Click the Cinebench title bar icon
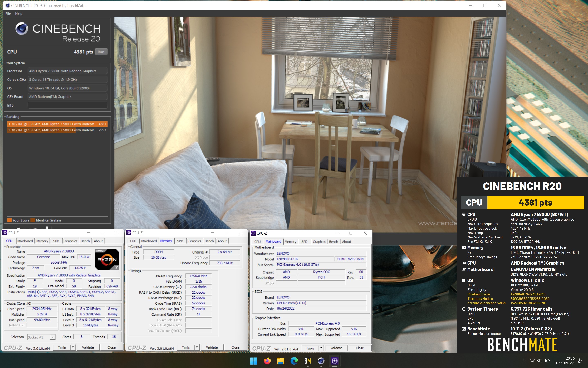This screenshot has width=588, height=368. [x=8, y=5]
